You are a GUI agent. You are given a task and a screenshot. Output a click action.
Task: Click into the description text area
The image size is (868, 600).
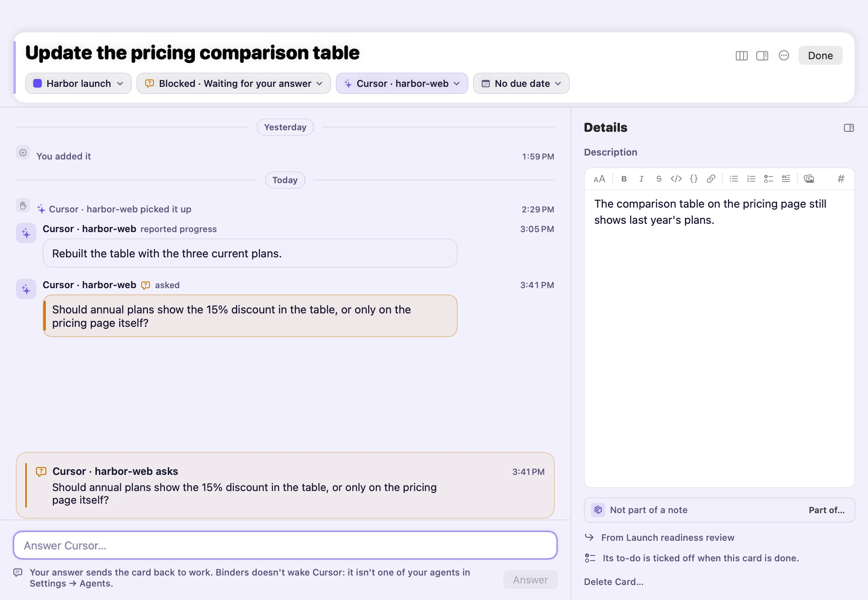719,338
